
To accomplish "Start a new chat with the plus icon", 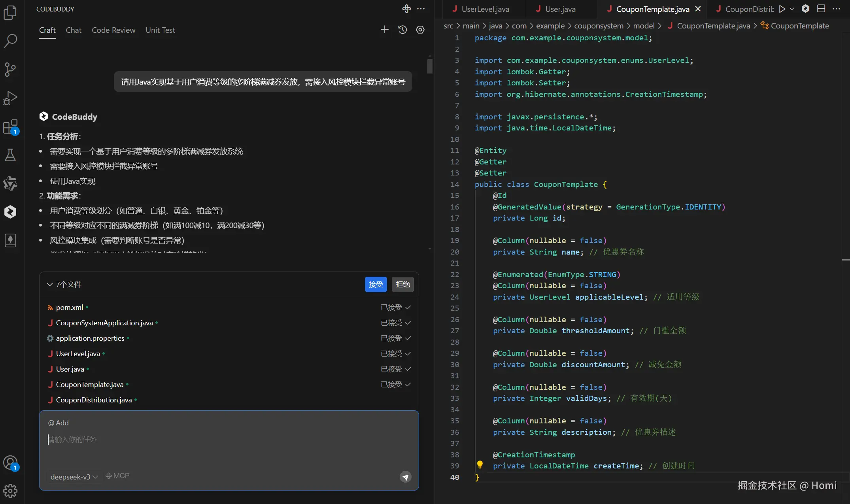I will [384, 30].
